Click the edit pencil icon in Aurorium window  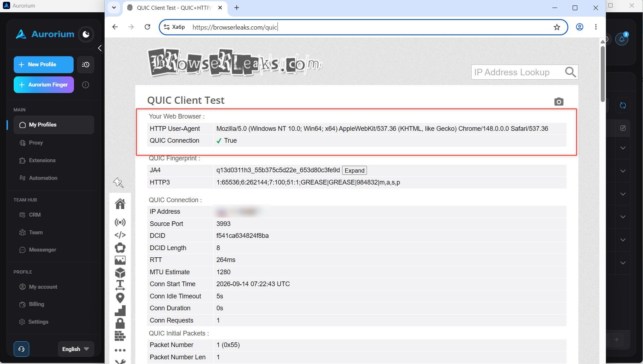623,128
